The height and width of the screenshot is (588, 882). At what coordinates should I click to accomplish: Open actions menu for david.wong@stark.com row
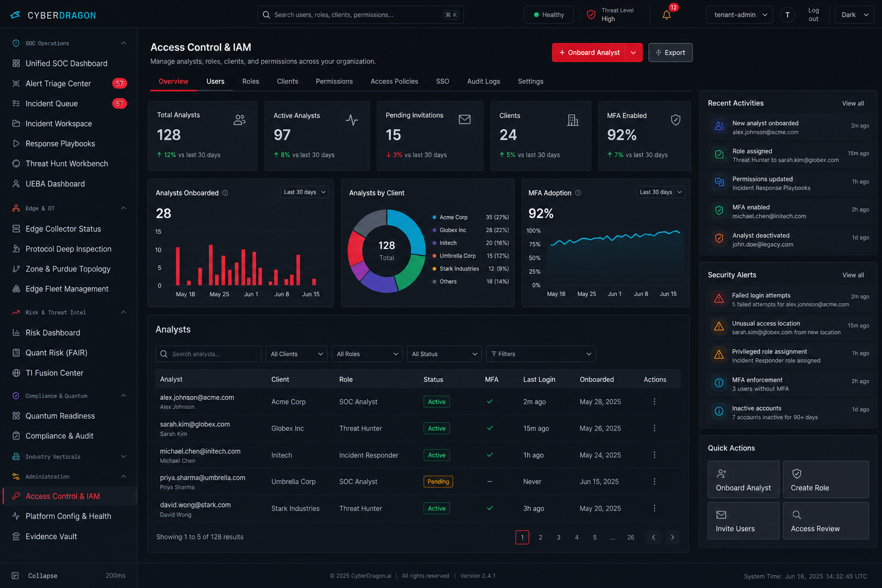[x=654, y=508]
